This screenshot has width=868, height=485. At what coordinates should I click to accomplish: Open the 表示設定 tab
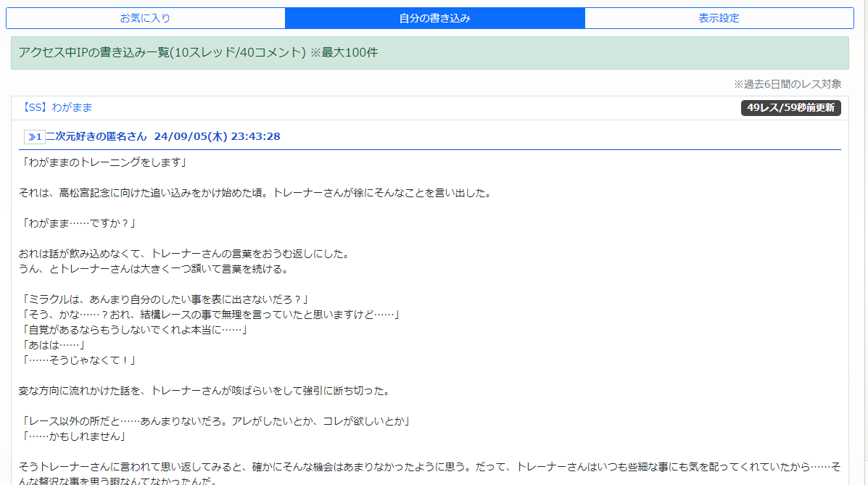click(719, 18)
